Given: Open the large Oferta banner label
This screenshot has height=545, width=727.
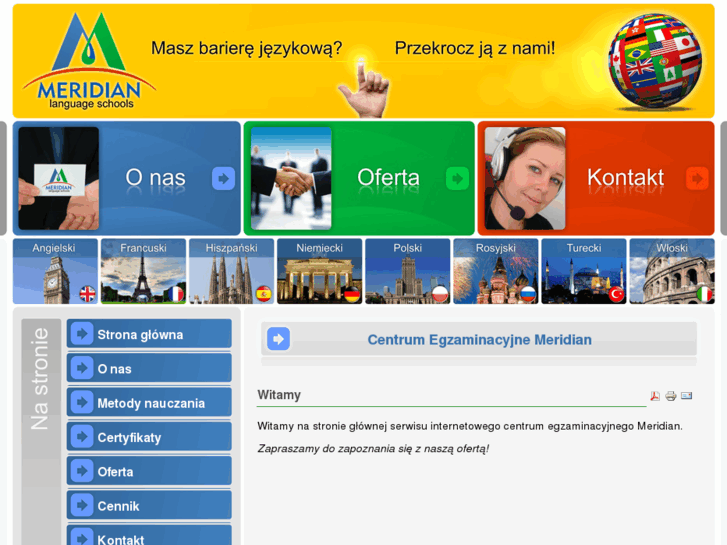Looking at the screenshot, I should [x=389, y=178].
